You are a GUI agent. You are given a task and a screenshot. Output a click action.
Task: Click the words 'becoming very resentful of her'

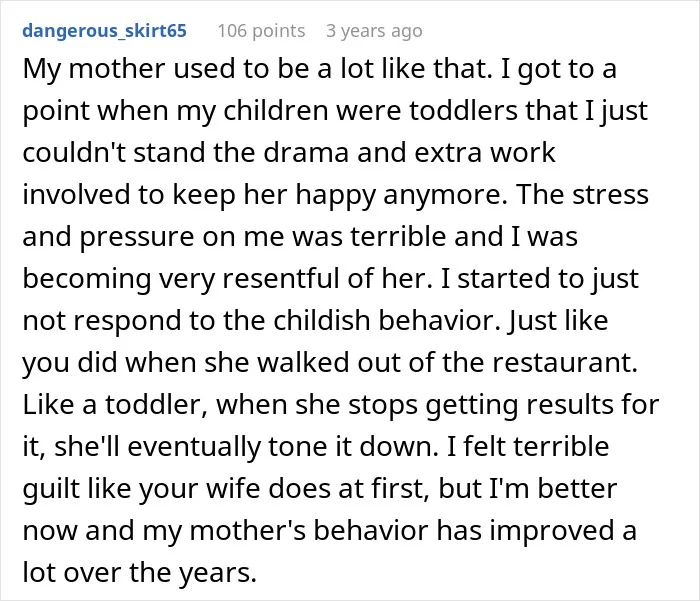(x=225, y=279)
